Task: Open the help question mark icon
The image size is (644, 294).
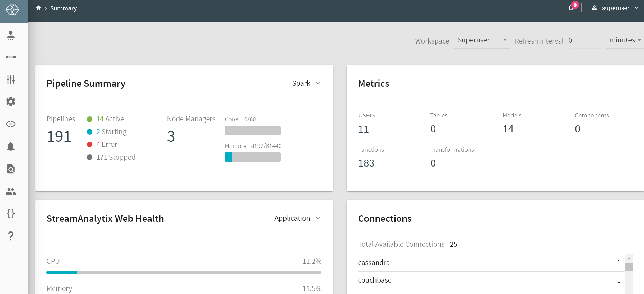Action: (11, 236)
